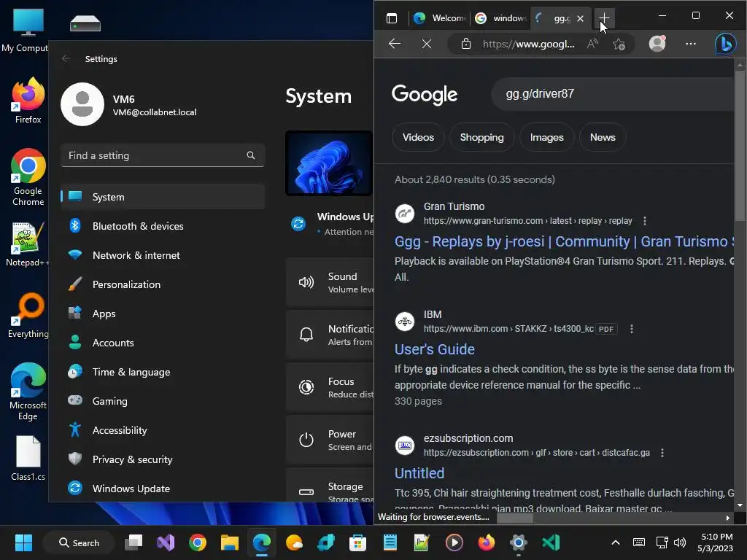This screenshot has width=747, height=560.
Task: Select System in Settings sidebar
Action: point(163,197)
